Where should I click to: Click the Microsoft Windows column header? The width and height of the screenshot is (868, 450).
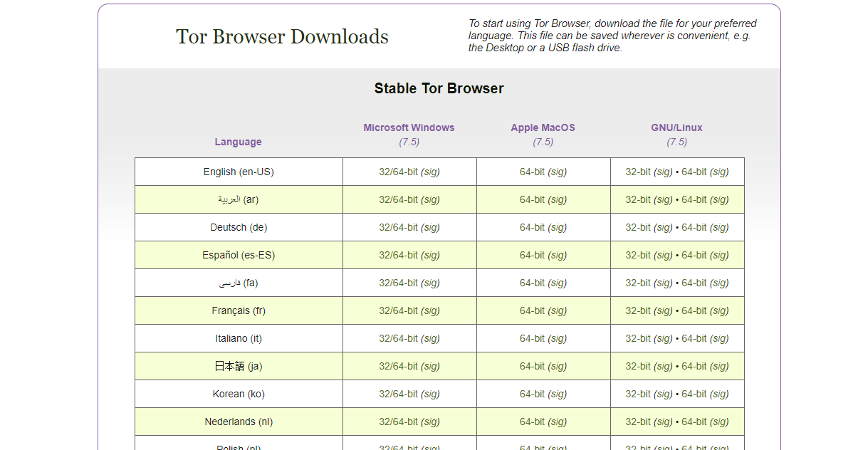coord(409,127)
